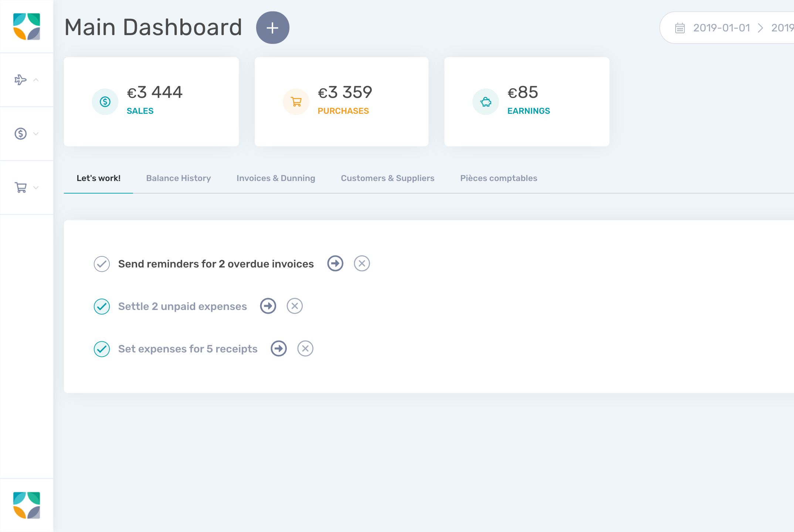This screenshot has width=794, height=532.
Task: Click the cart sidebar icon
Action: pyautogui.click(x=21, y=188)
